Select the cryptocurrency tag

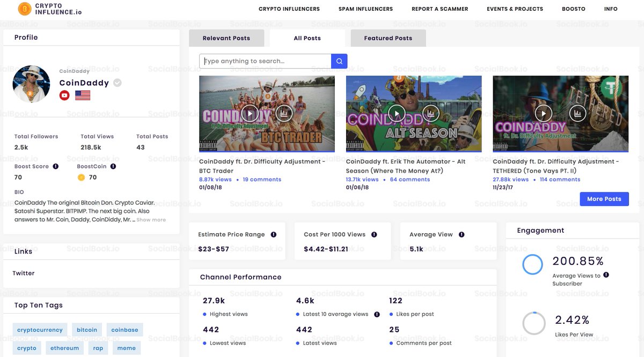tap(40, 330)
